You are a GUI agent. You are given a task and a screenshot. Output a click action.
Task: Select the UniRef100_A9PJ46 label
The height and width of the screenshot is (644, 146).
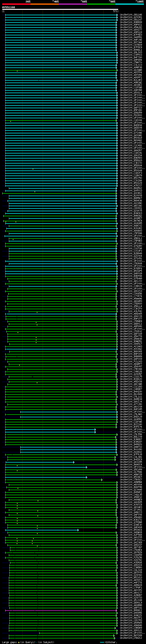pyautogui.click(x=131, y=40)
